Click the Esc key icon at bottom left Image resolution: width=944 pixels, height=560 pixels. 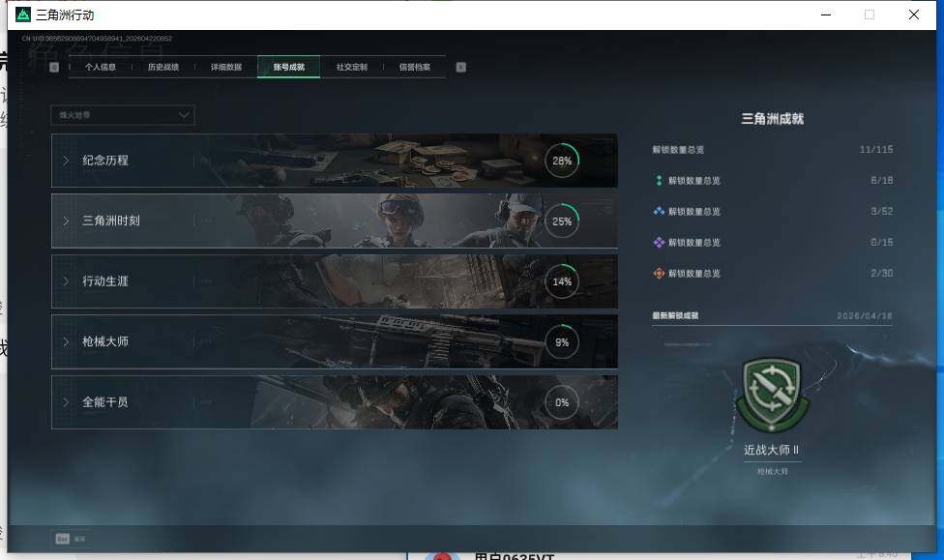[x=62, y=539]
